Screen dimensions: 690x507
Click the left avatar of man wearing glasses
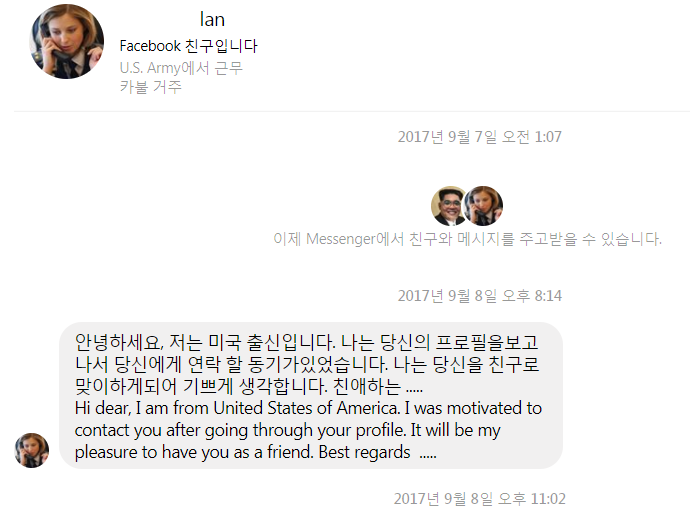click(449, 206)
